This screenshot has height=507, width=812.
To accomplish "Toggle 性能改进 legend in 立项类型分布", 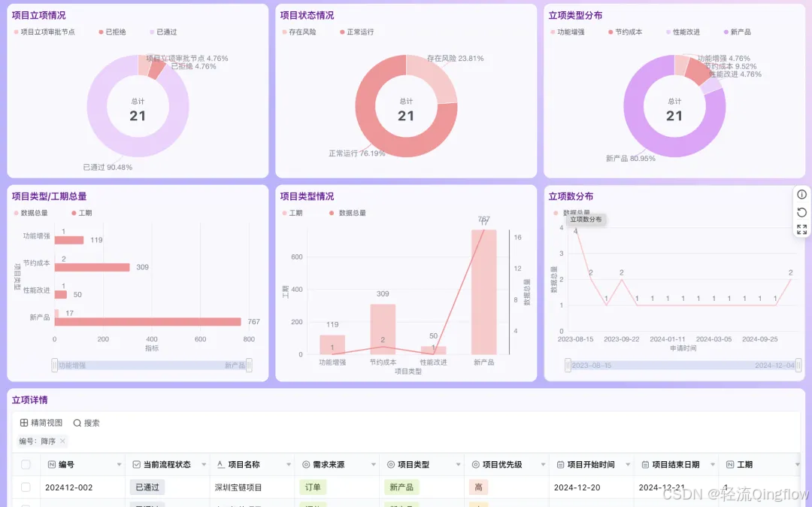I will point(683,32).
